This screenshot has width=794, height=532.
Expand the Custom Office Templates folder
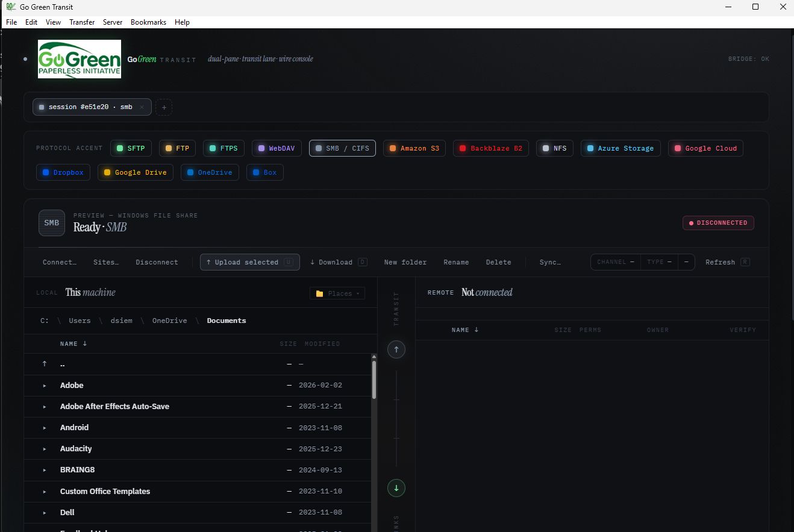click(45, 492)
